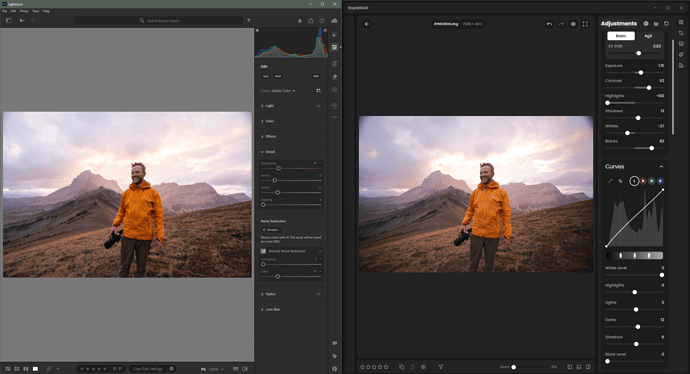Open Lightroom cloud sync status icon
The height and width of the screenshot is (374, 690).
[x=334, y=21]
